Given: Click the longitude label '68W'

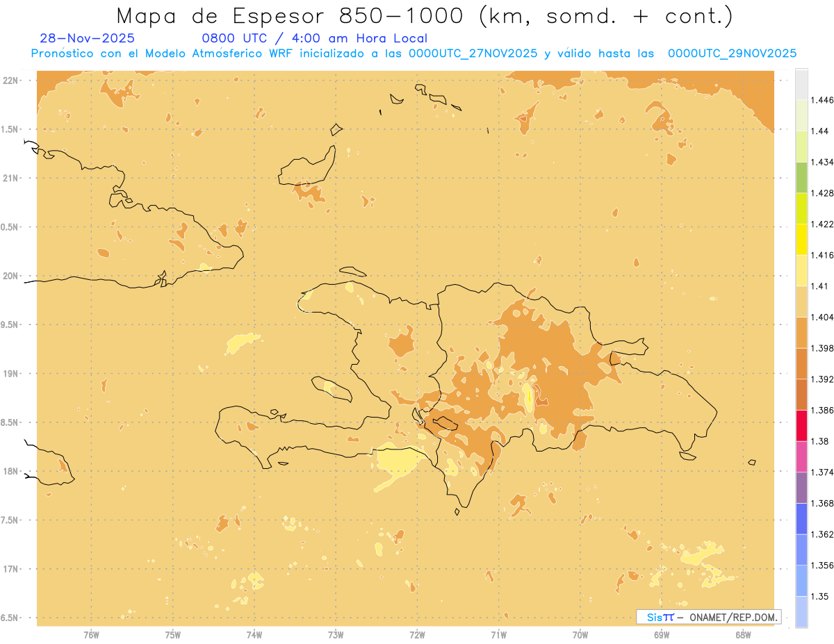Looking at the screenshot, I should pyautogui.click(x=743, y=634).
